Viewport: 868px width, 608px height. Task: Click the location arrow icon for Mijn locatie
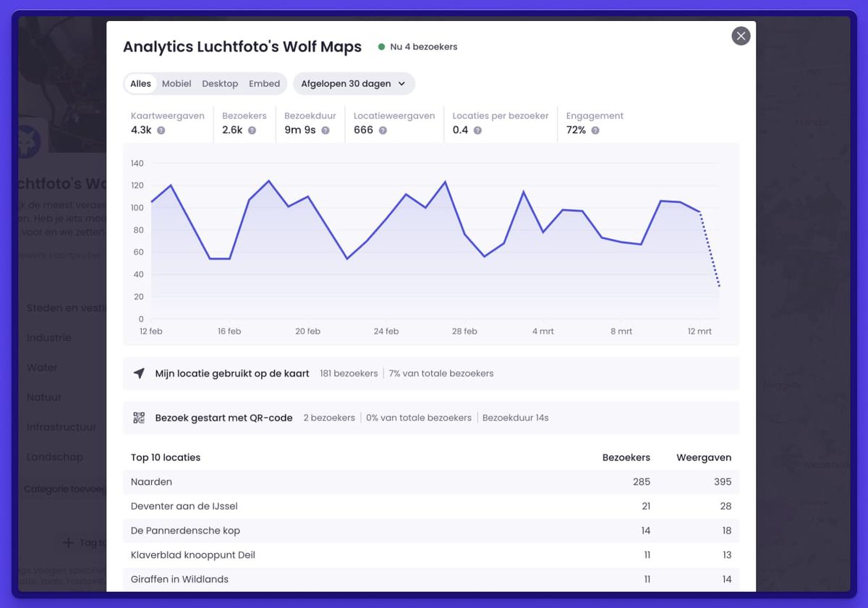point(139,373)
